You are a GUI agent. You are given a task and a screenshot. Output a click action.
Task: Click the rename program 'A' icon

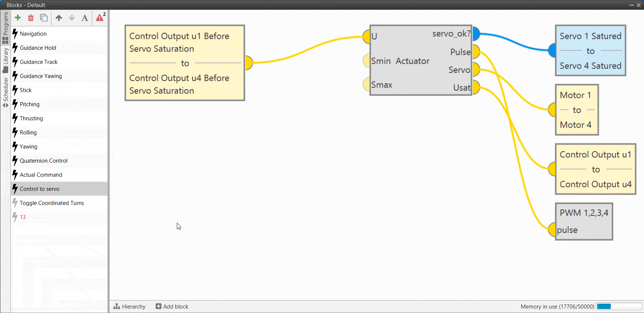(85, 18)
